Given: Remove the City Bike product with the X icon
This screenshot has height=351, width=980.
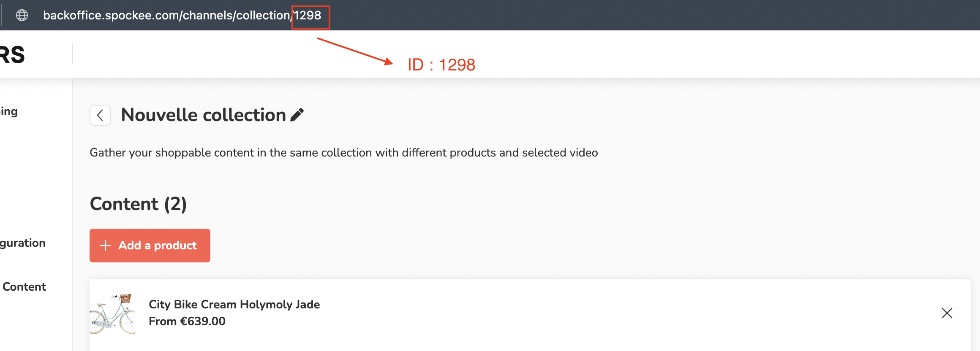Looking at the screenshot, I should (x=947, y=313).
